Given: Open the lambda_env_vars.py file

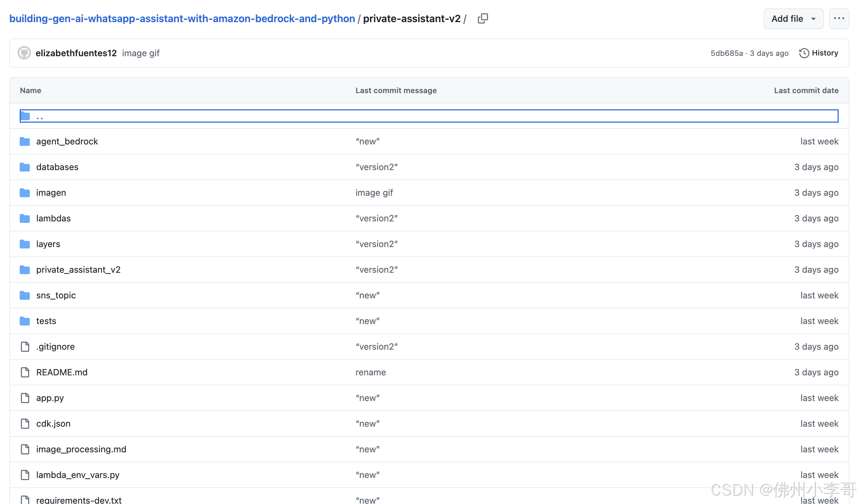Looking at the screenshot, I should 78,475.
